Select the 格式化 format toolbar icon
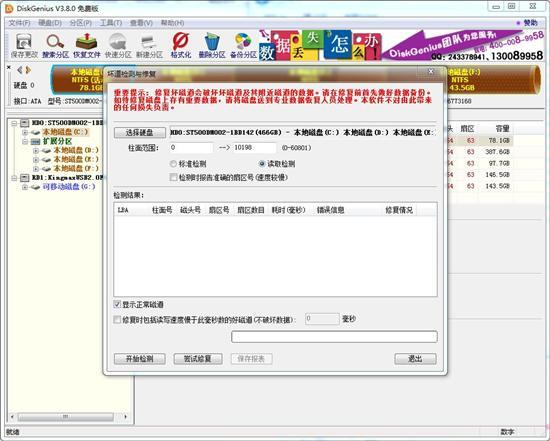This screenshot has width=550, height=441. [x=181, y=46]
